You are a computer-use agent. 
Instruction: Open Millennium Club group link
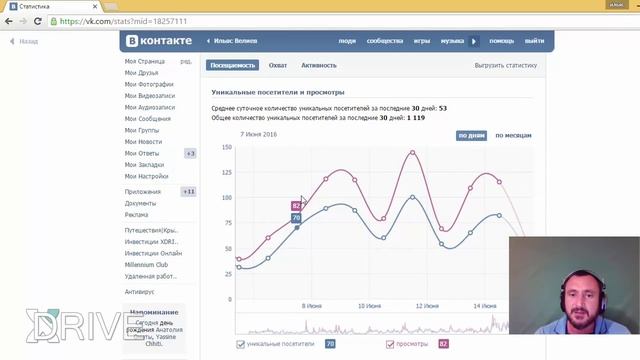[146, 265]
